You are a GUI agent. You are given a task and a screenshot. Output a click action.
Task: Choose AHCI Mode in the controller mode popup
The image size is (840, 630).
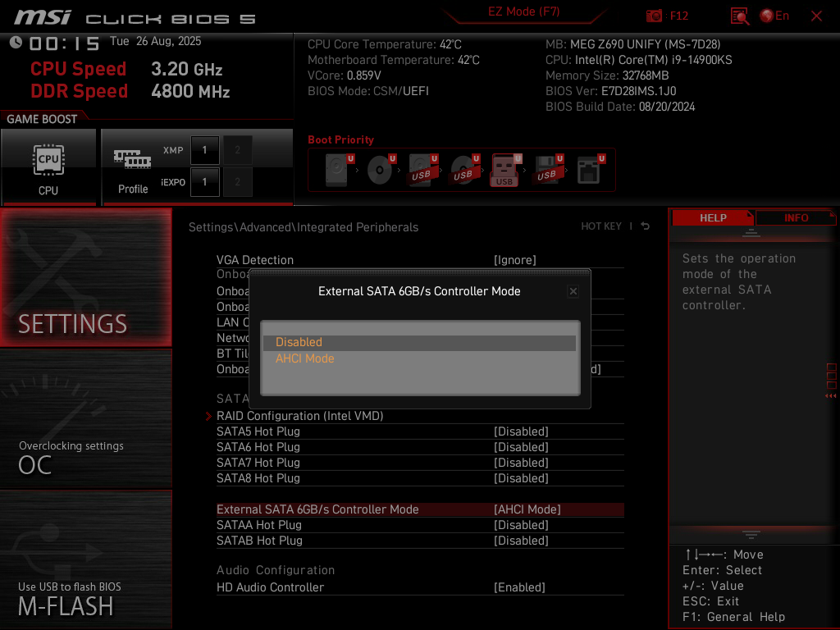pos(419,358)
